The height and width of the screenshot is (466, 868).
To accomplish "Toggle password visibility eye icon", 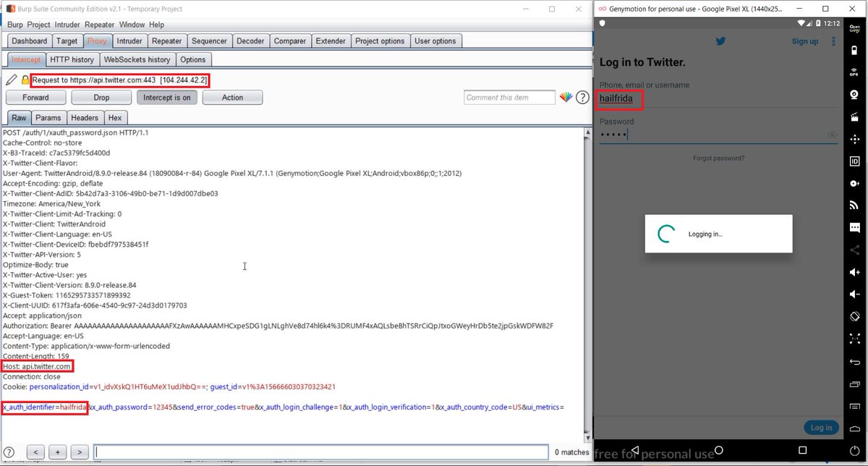I will click(x=832, y=135).
